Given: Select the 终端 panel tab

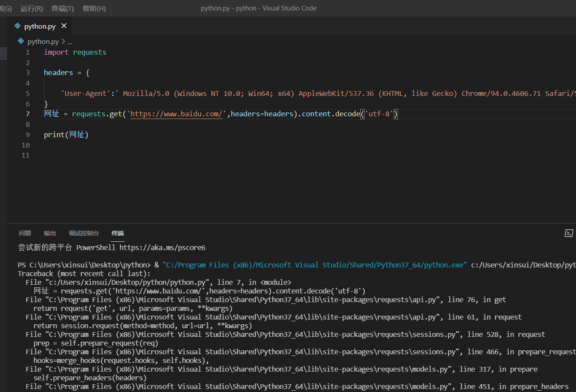Looking at the screenshot, I should [118, 233].
